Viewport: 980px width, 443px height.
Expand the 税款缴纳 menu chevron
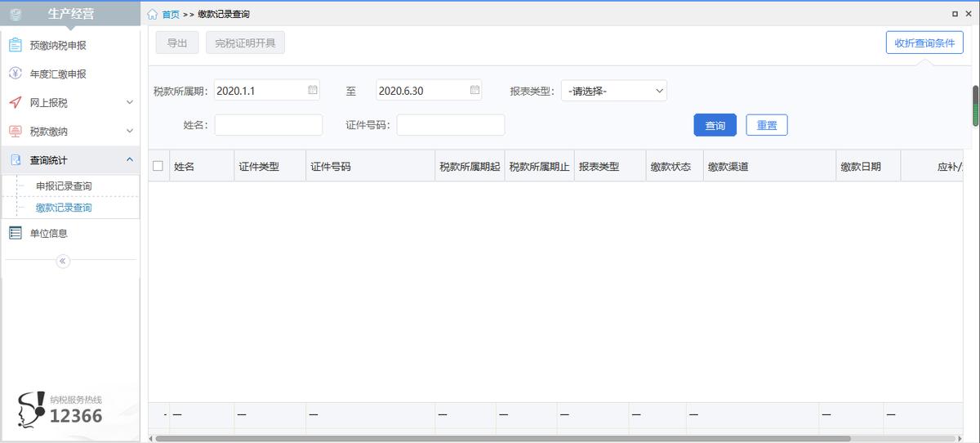[129, 131]
